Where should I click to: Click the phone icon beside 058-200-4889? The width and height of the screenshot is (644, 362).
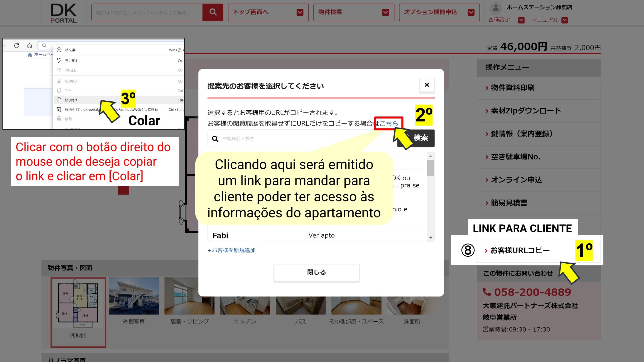487,292
